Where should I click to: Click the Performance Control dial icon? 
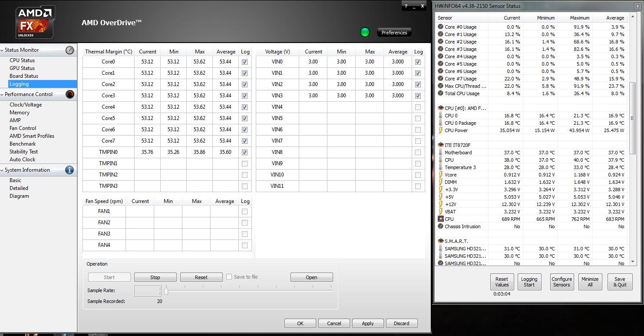(x=69, y=94)
